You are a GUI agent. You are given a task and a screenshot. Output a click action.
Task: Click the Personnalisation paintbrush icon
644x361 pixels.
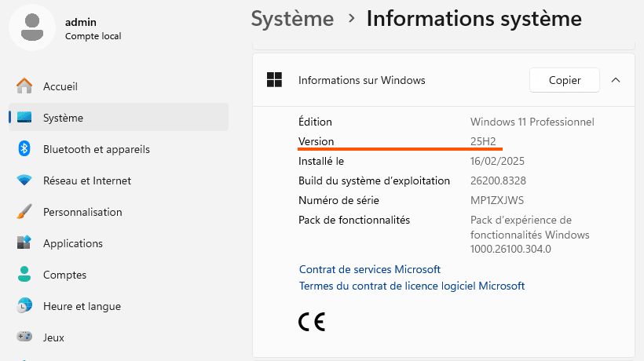point(24,212)
